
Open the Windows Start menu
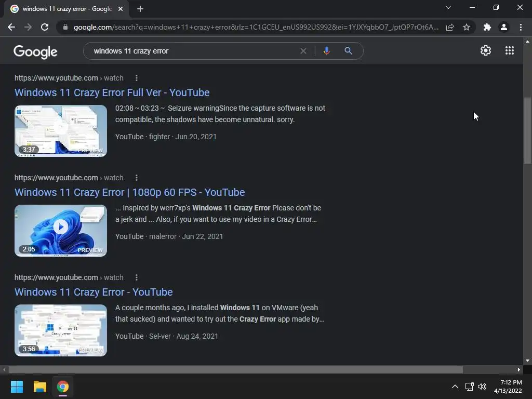(17, 387)
